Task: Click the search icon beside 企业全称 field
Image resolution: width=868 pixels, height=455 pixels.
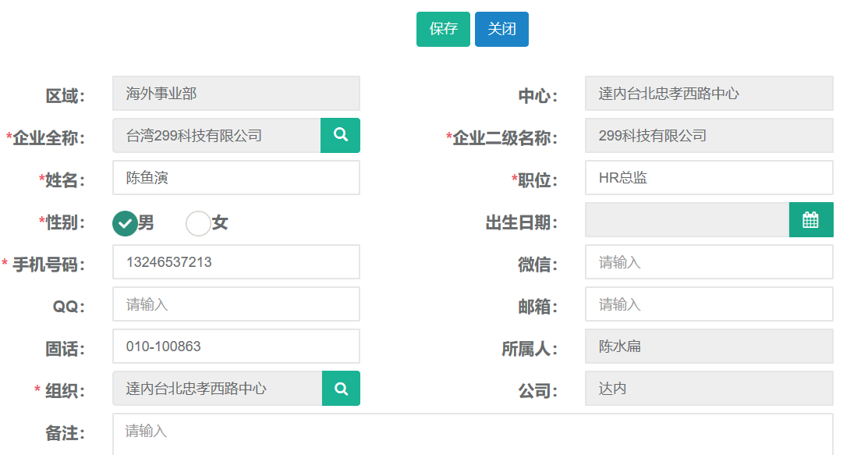Action: (x=340, y=135)
